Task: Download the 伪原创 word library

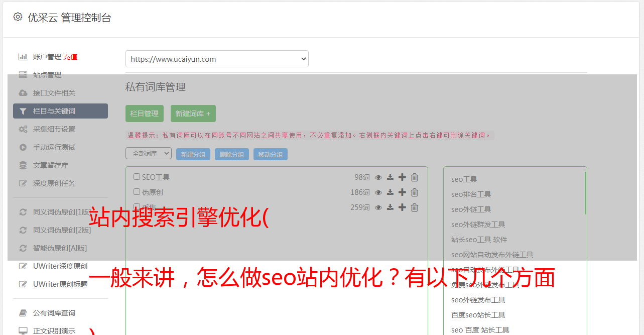Action: pyautogui.click(x=390, y=192)
